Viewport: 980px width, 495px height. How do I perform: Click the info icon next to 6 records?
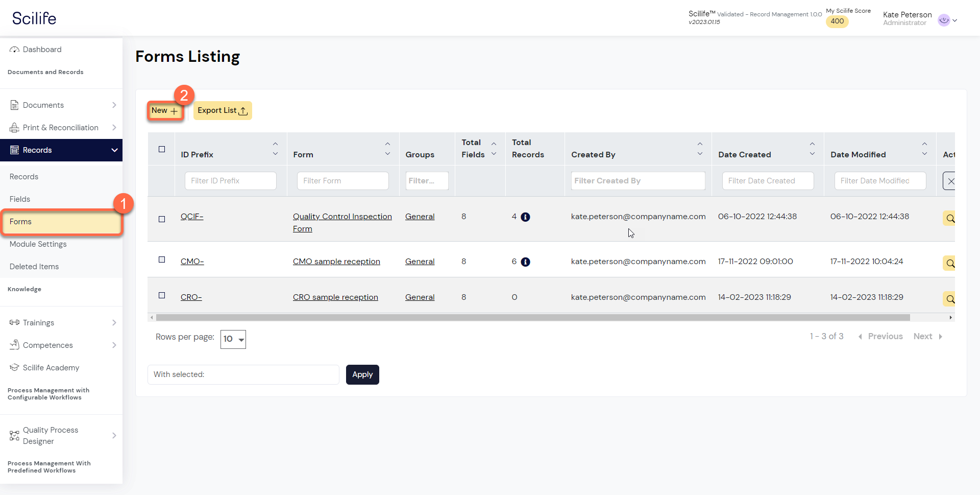(x=525, y=262)
